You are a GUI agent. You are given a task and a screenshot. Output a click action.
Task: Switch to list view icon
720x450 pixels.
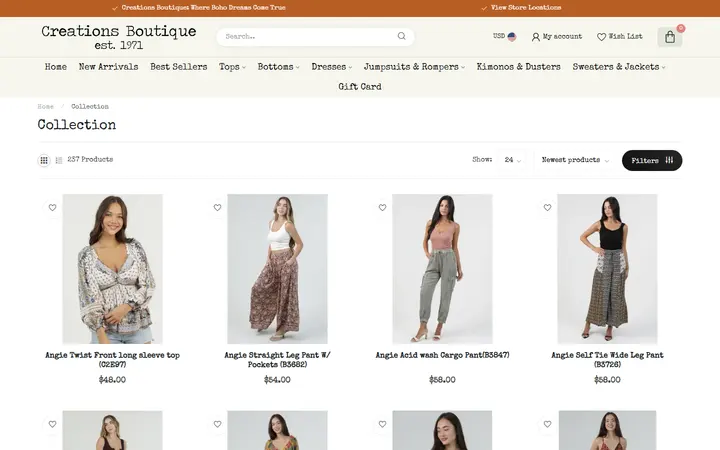(x=59, y=160)
